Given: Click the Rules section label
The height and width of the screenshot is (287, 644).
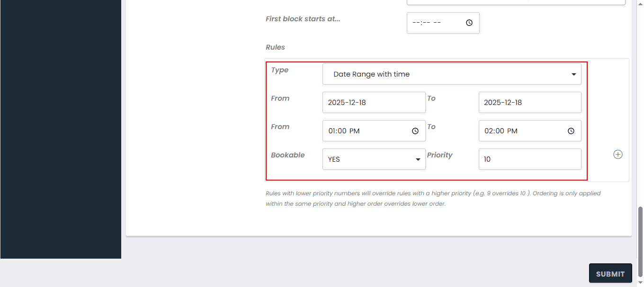Looking at the screenshot, I should point(275,47).
